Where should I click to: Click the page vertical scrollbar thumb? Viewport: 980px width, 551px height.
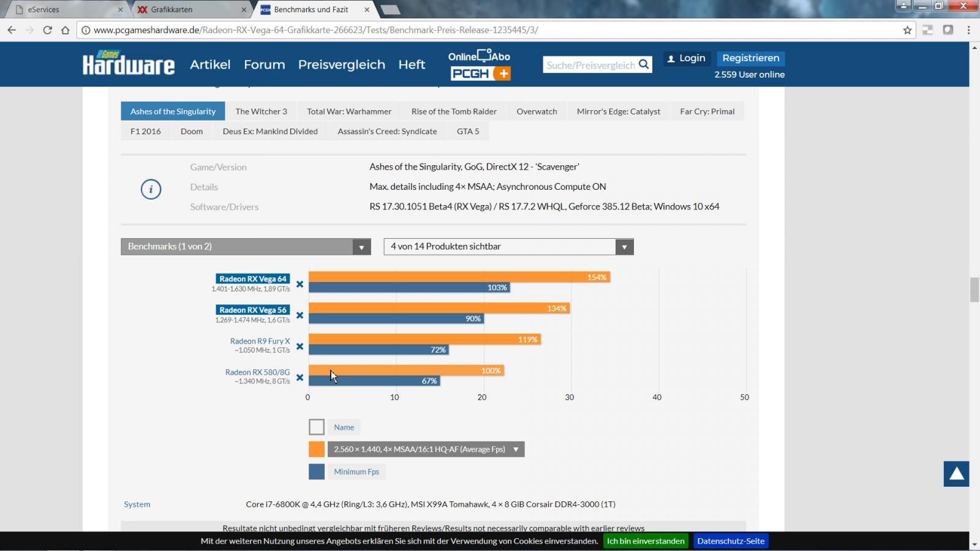(x=974, y=290)
